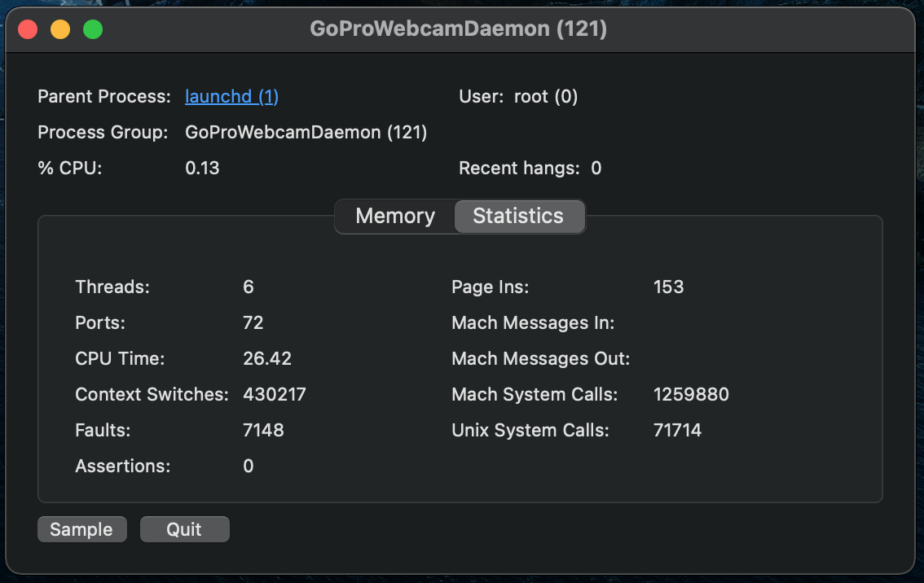Click the Mach System Calls value 1259880
The image size is (924, 583).
click(x=691, y=395)
